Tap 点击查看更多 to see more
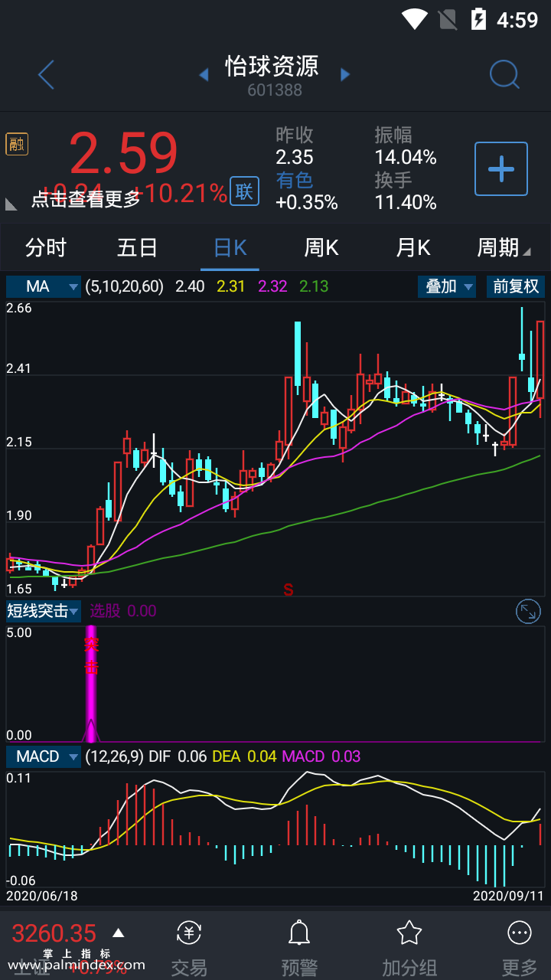551x980 pixels. tap(86, 199)
